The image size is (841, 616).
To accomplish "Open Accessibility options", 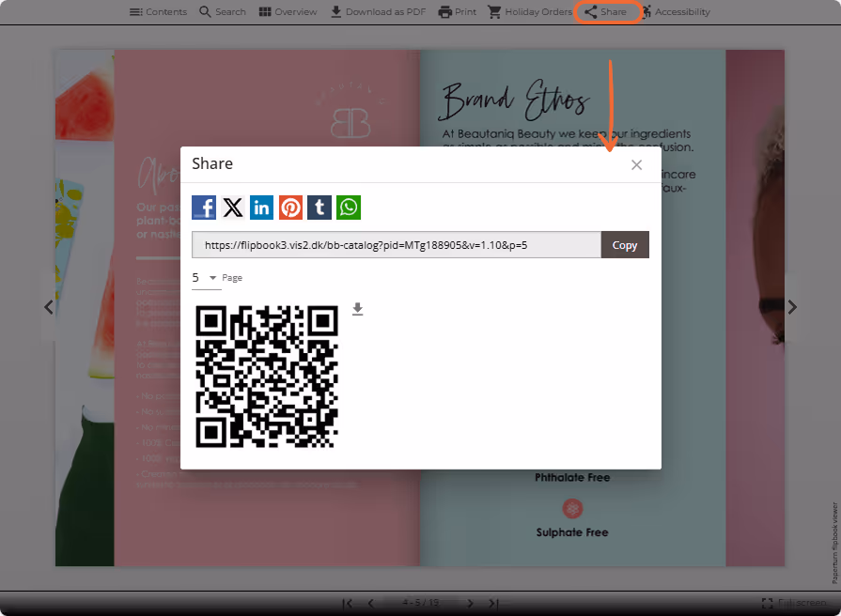I will pos(676,12).
